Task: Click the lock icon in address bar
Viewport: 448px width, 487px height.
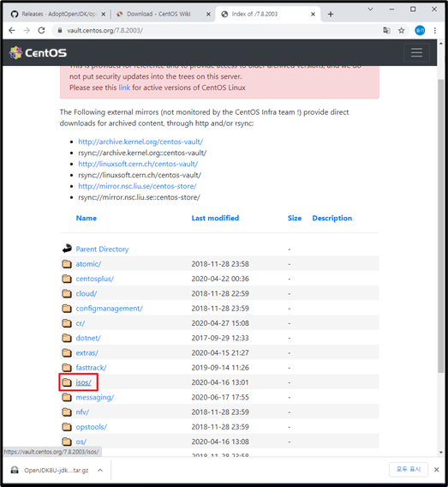Action: click(x=60, y=31)
